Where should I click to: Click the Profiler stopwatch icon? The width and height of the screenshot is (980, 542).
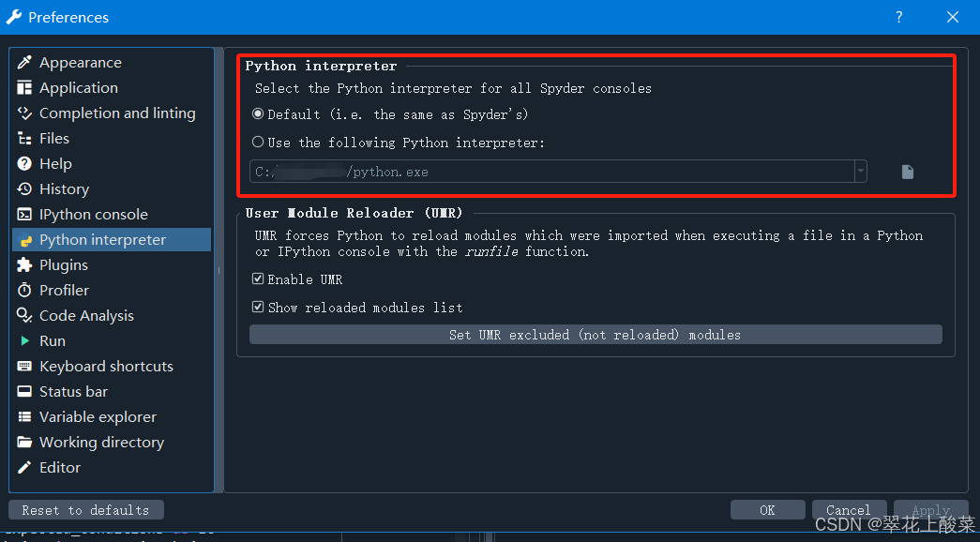(x=24, y=291)
